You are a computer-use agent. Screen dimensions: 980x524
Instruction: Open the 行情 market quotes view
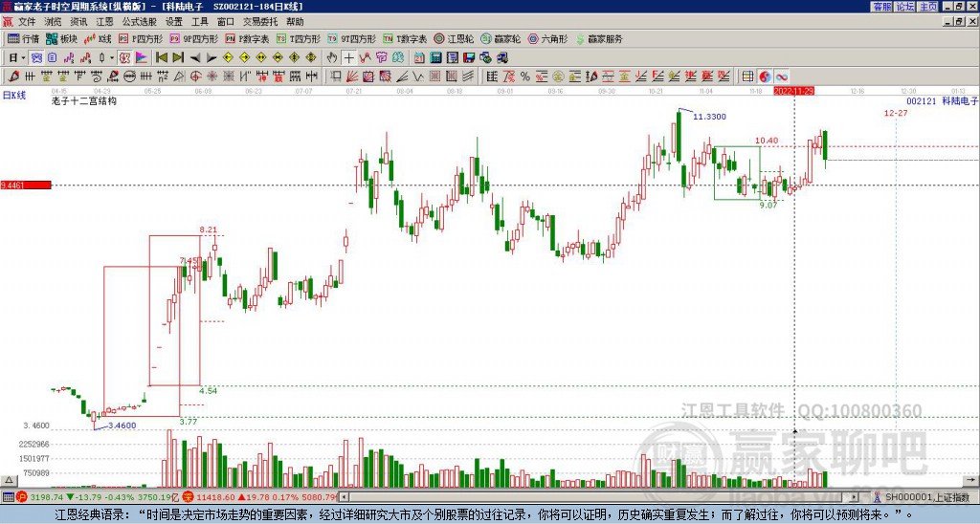click(23, 39)
